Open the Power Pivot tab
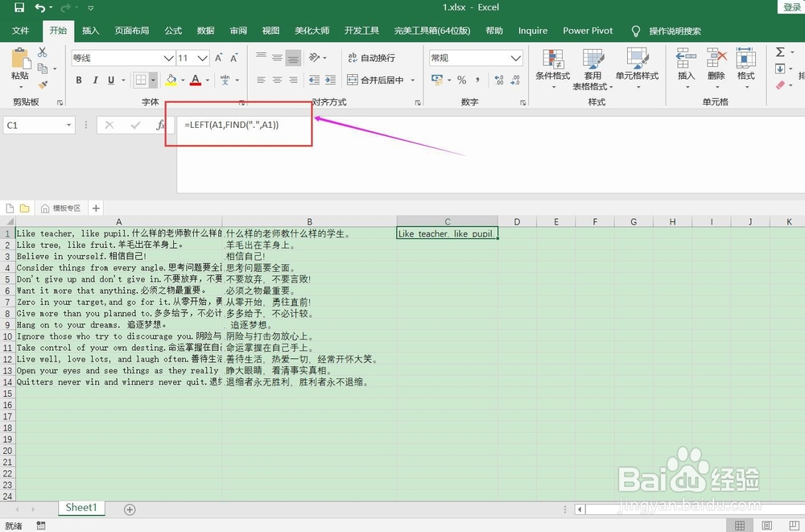The image size is (805, 532). pyautogui.click(x=588, y=31)
